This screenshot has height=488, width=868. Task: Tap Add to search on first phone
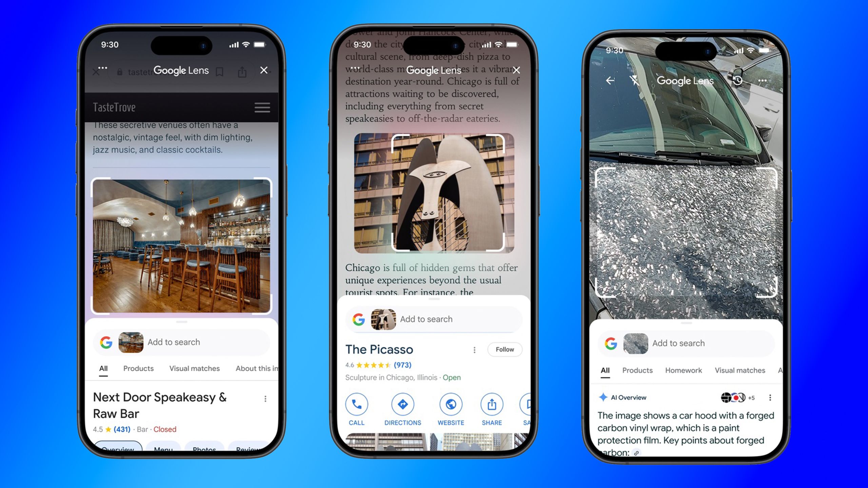coord(174,342)
